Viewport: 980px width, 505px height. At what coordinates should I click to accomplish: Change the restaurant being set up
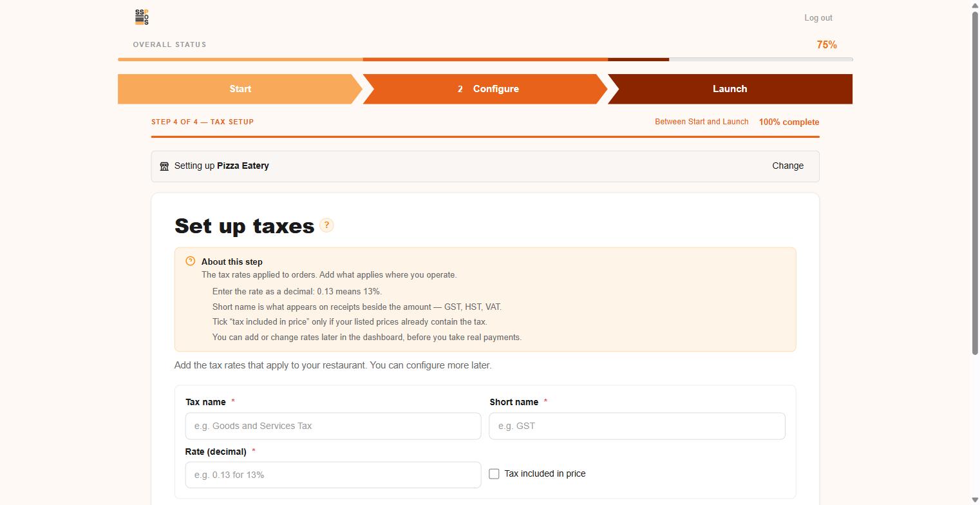(x=787, y=166)
